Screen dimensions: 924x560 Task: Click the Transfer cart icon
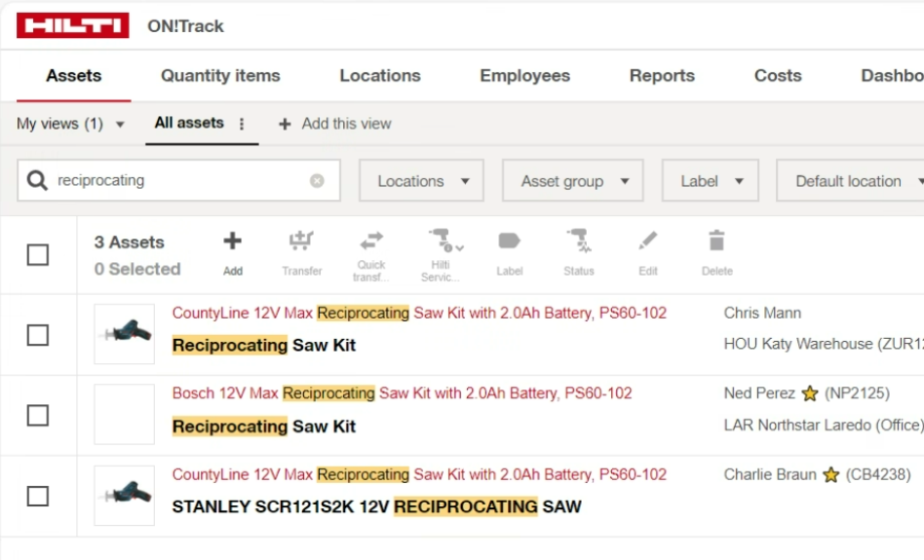[x=301, y=242]
